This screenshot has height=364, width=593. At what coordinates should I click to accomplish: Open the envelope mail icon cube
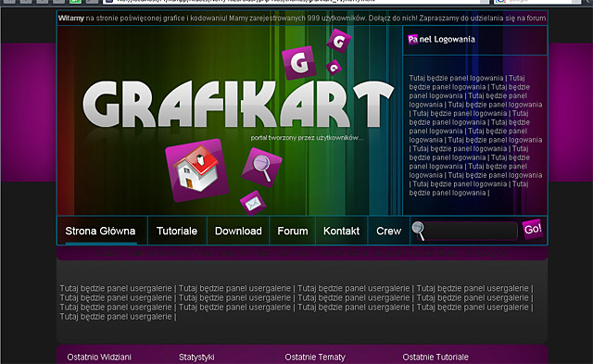(x=253, y=203)
